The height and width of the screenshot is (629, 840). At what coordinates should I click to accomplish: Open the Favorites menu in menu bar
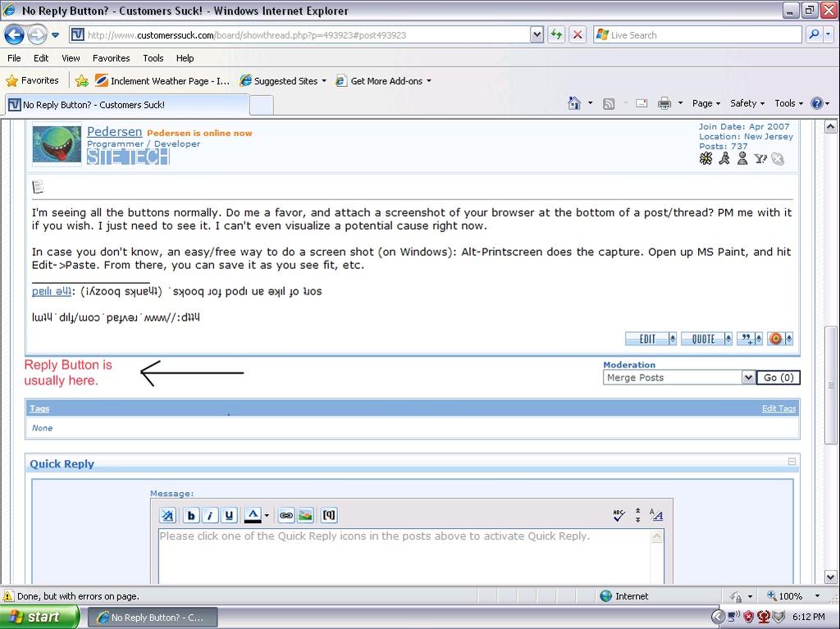pyautogui.click(x=111, y=58)
